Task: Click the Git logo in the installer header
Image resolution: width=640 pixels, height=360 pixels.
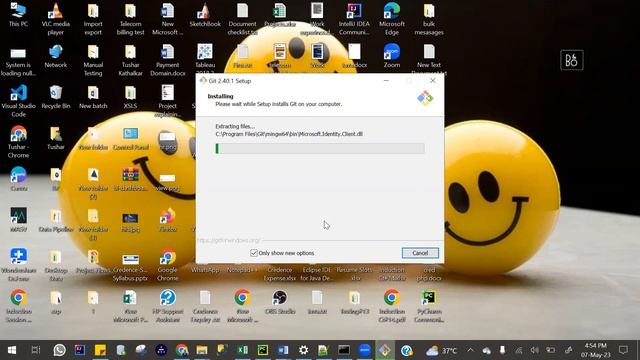Action: pos(425,98)
